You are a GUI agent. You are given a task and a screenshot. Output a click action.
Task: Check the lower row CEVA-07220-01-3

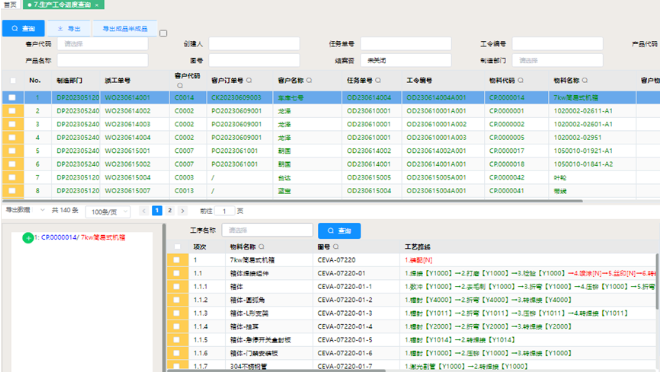point(177,313)
